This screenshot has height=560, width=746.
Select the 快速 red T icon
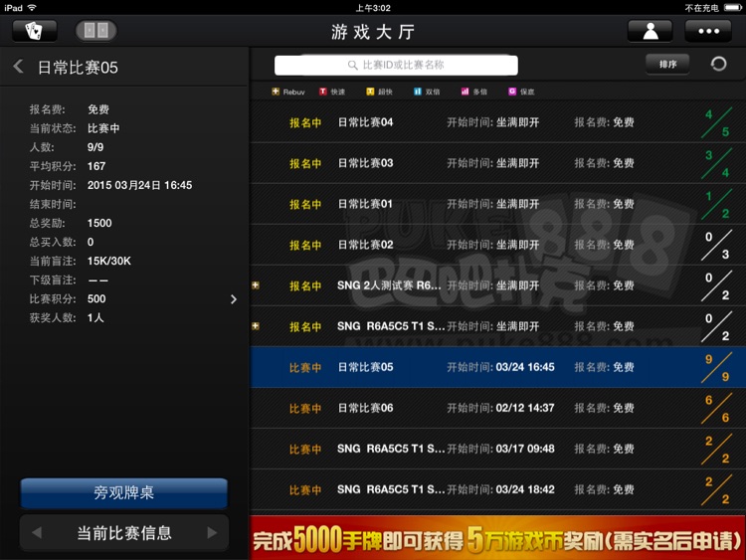tap(323, 92)
